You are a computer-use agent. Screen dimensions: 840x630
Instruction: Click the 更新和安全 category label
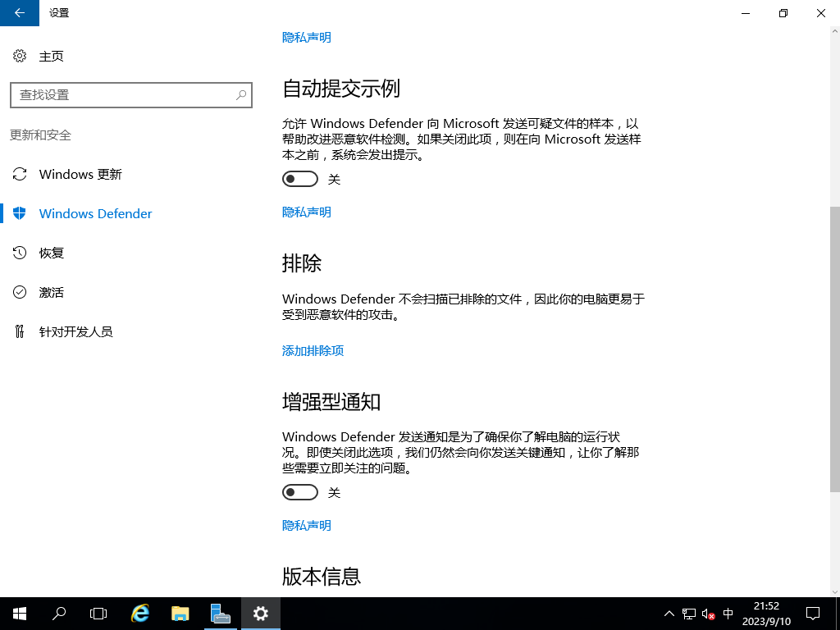tap(41, 135)
